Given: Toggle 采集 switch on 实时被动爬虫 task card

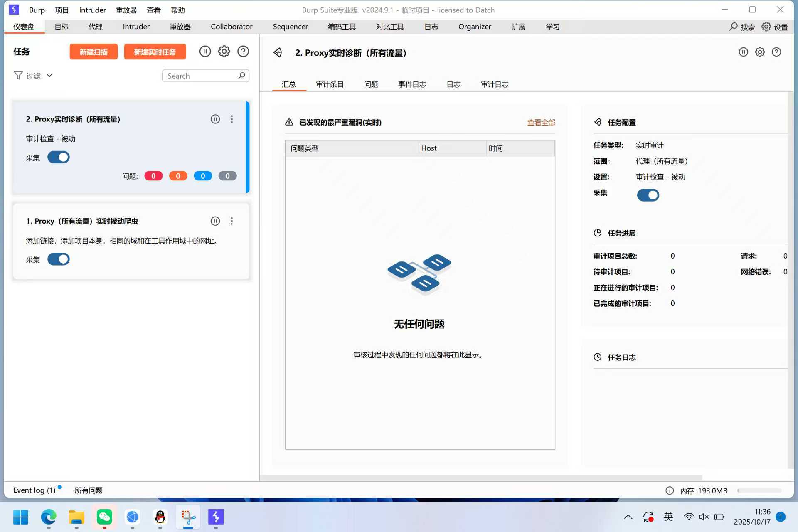Looking at the screenshot, I should [x=59, y=259].
